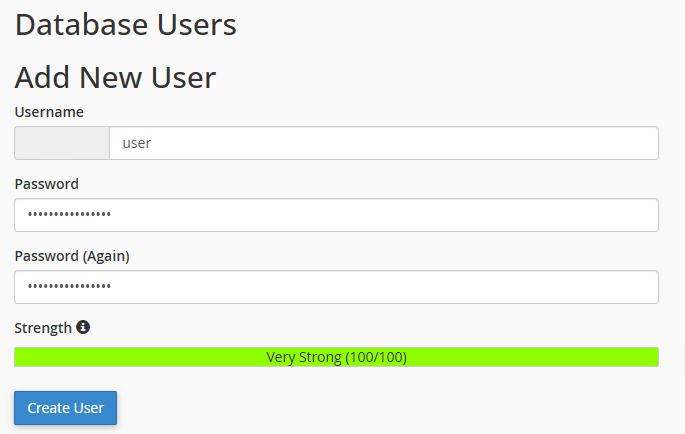Viewport: 685px width, 434px height.
Task: Click the Strength label text
Action: (x=43, y=328)
